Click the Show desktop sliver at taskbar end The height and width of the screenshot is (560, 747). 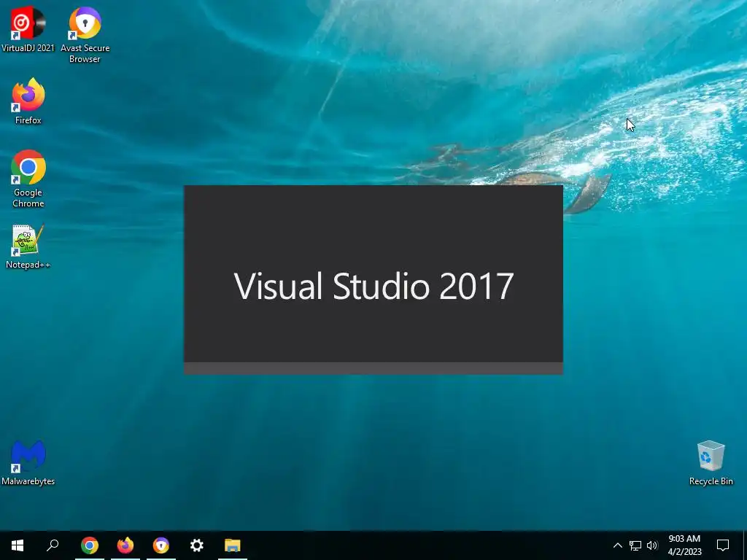coord(745,545)
